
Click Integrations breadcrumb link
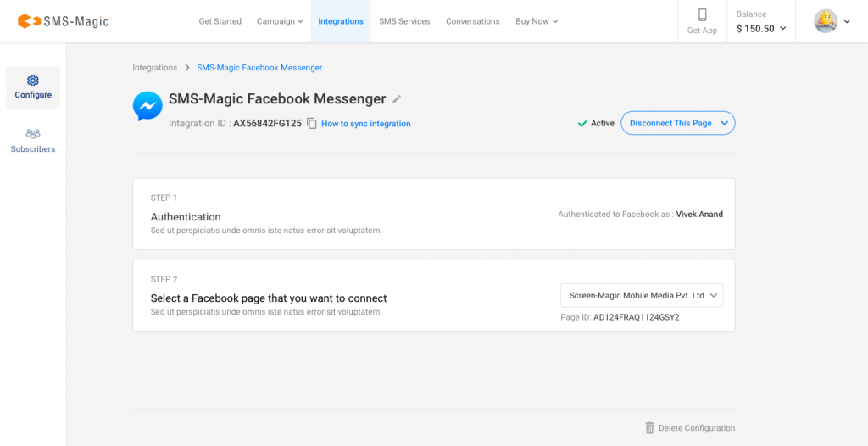click(x=154, y=68)
